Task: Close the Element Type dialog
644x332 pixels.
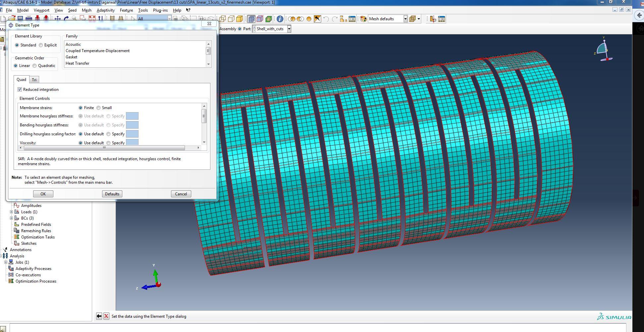Action: pyautogui.click(x=209, y=24)
